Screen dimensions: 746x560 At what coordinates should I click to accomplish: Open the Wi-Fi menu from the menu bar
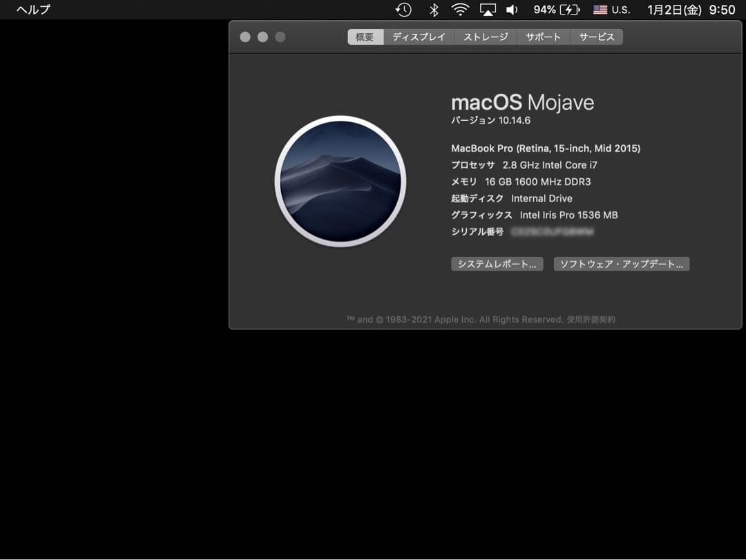[461, 10]
